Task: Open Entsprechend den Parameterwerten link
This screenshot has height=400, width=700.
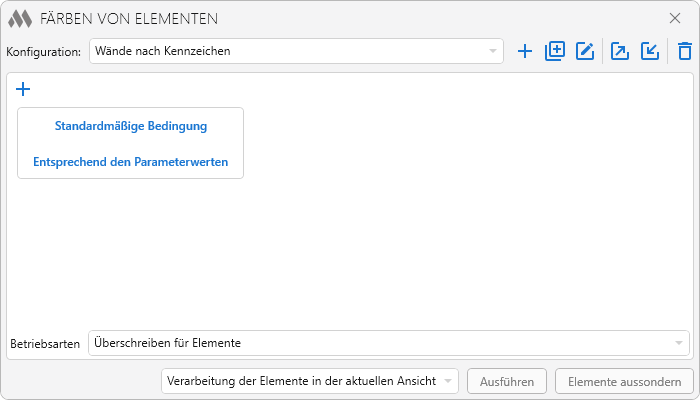Action: click(130, 161)
